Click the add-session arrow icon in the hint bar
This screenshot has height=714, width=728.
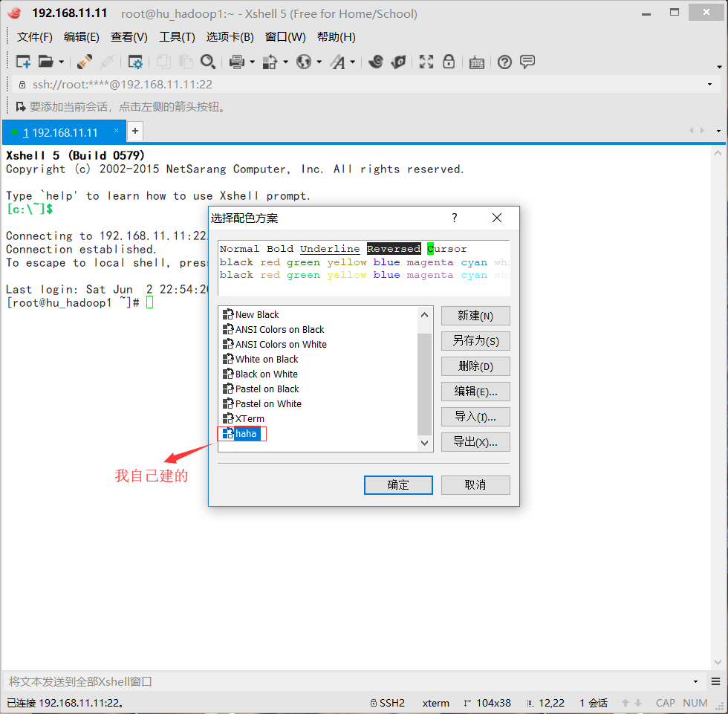[21, 107]
